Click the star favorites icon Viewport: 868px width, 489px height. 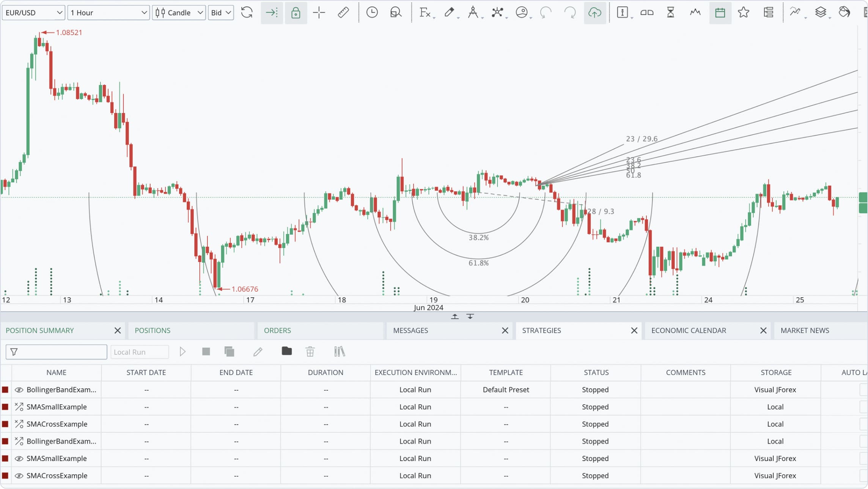pos(744,13)
